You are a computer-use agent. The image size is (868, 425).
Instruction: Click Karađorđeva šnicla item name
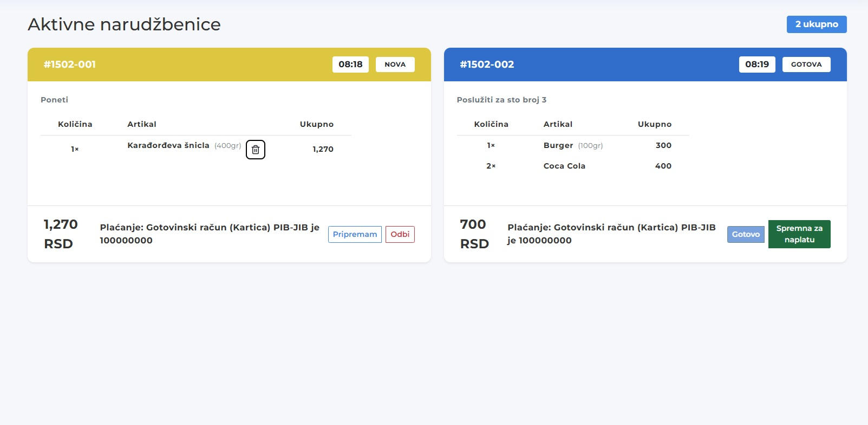168,145
